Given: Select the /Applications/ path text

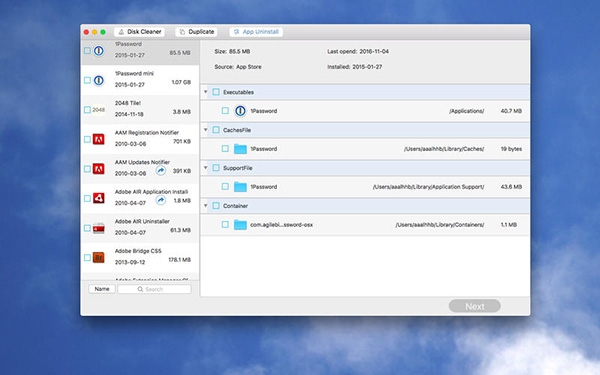Looking at the screenshot, I should click(x=466, y=111).
